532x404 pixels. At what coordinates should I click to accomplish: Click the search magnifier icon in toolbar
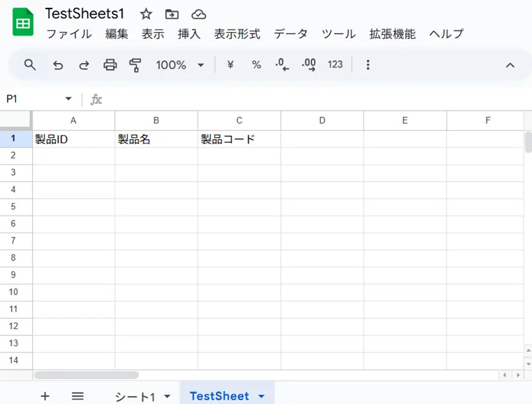pyautogui.click(x=30, y=64)
